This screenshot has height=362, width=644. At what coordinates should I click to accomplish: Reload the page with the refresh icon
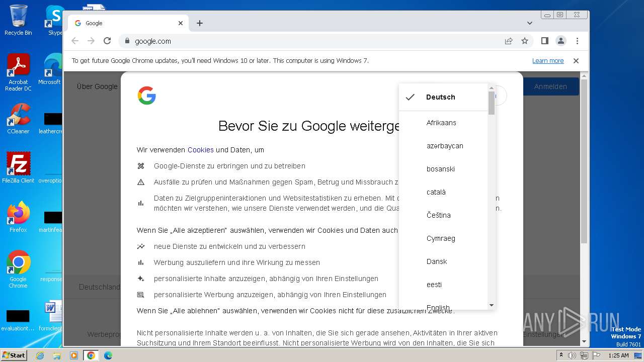click(107, 41)
